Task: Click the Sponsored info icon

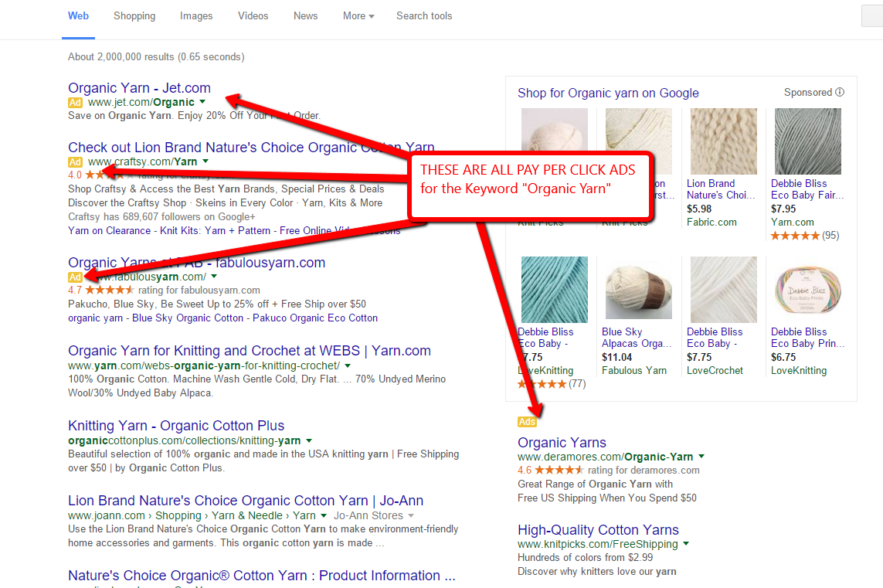Action: coord(840,93)
